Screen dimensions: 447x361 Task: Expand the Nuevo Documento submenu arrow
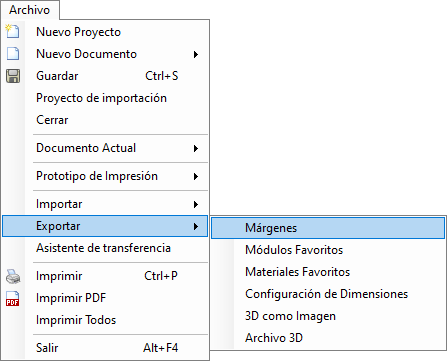[196, 54]
